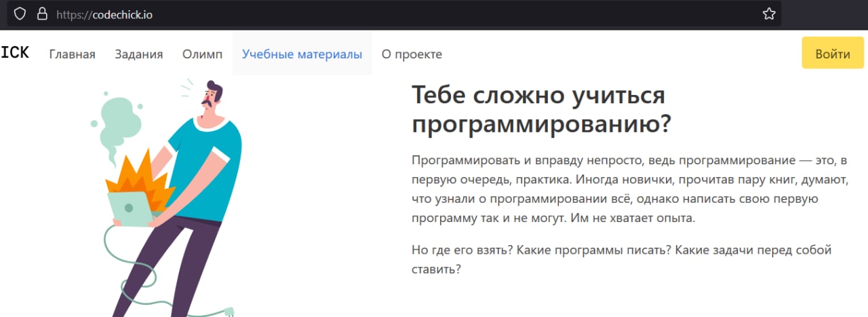Click the yellow Войти button
Screen dimensions: 868x317
pos(833,53)
